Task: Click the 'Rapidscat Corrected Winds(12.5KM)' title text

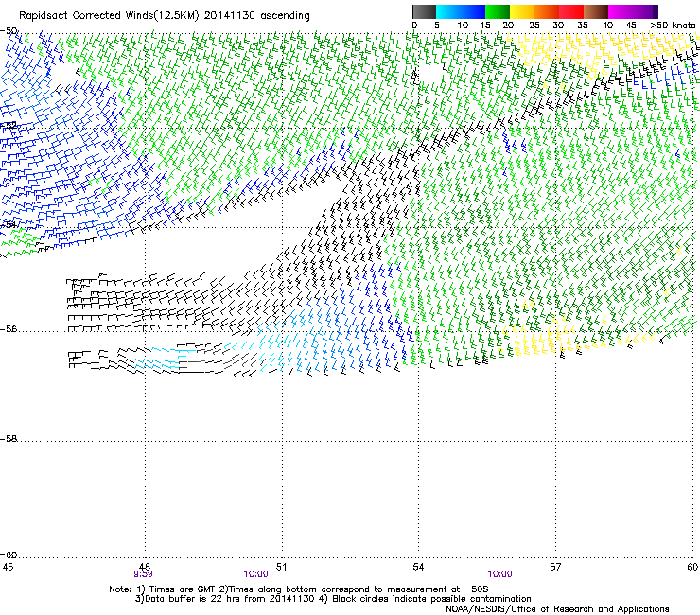Action: pos(109,16)
